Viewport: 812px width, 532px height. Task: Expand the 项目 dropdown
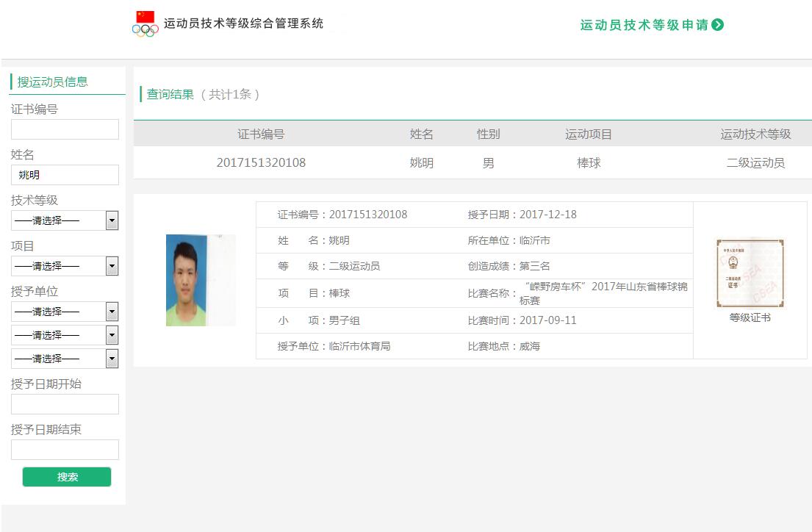coord(65,266)
